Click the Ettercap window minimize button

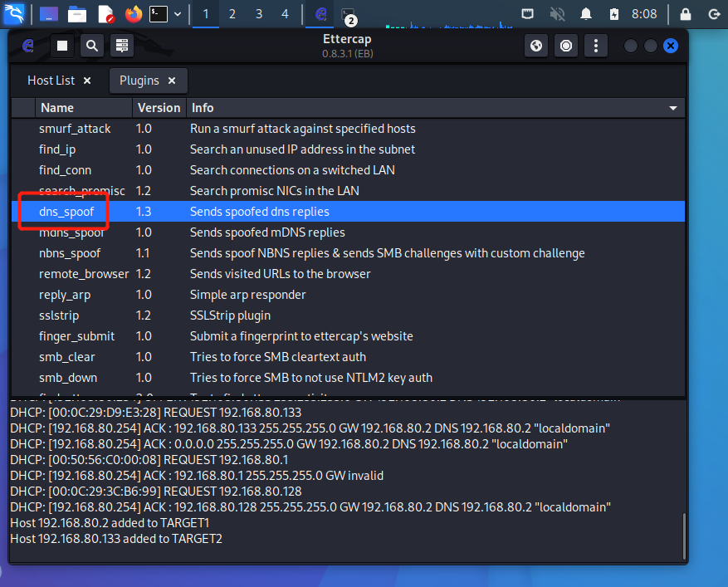[631, 46]
